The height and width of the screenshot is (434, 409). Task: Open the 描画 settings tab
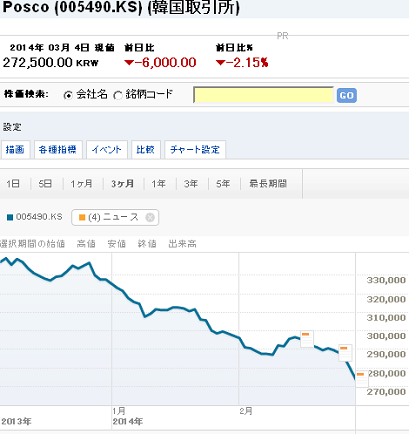(15, 149)
